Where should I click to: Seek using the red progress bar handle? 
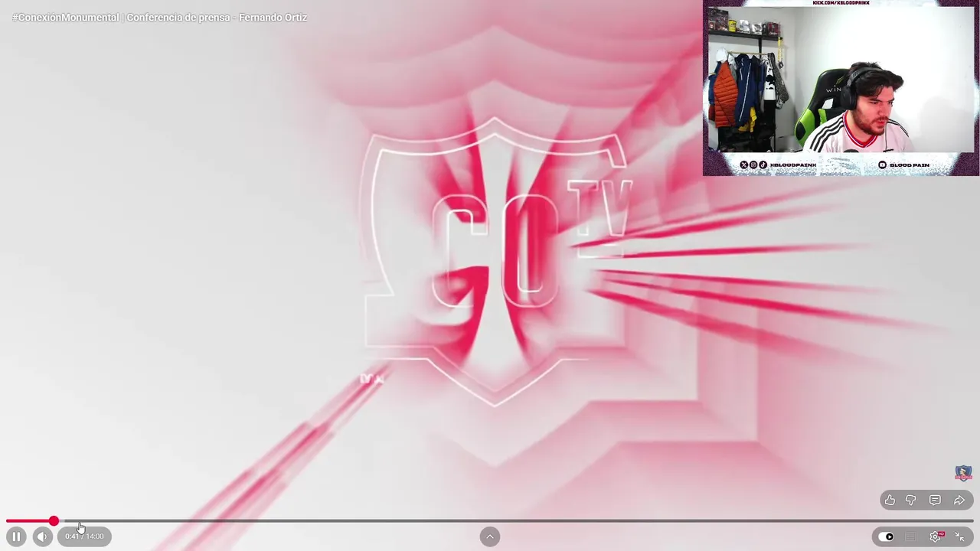click(x=54, y=521)
